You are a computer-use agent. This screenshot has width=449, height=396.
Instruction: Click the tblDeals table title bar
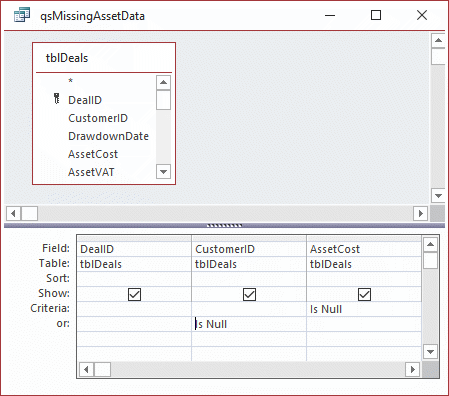click(104, 58)
